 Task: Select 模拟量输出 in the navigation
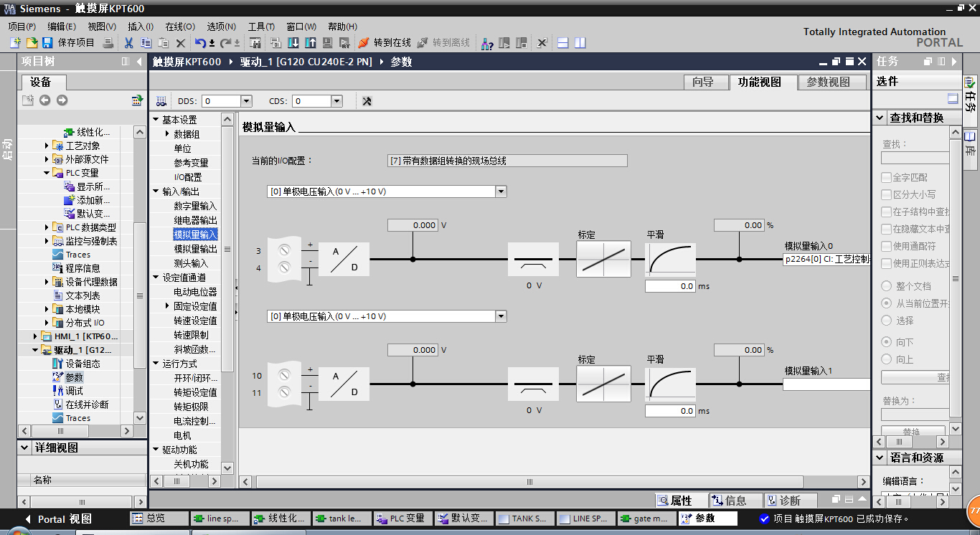click(x=195, y=249)
